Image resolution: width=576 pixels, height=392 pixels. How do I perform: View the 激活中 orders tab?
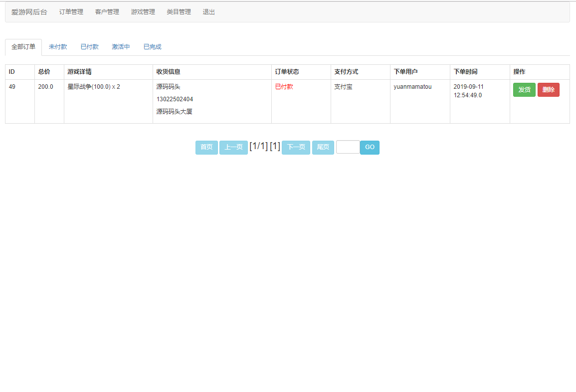click(x=121, y=46)
